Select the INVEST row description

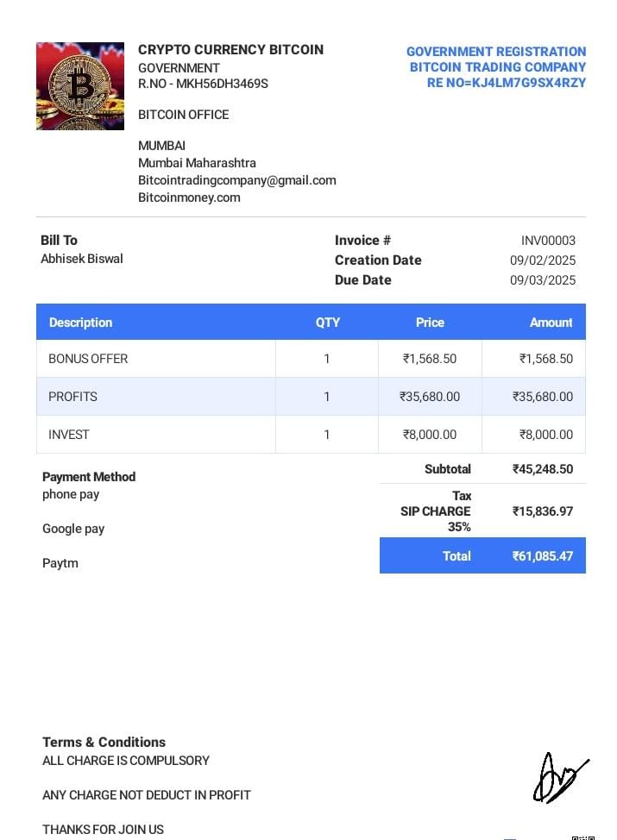[x=68, y=435]
